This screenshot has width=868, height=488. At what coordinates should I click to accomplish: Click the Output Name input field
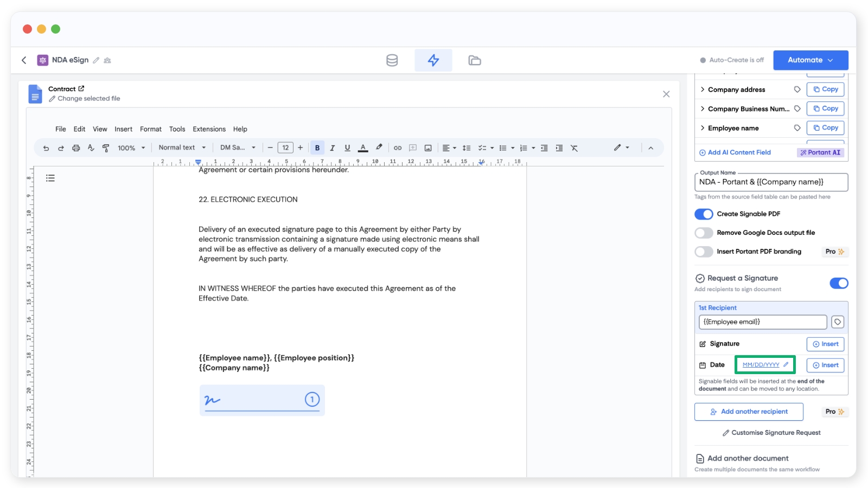coord(770,182)
